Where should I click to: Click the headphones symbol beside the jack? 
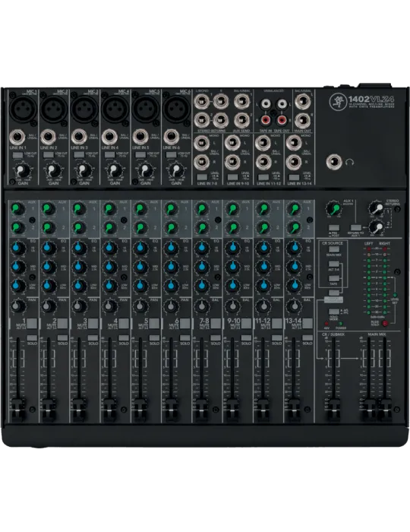(350, 163)
